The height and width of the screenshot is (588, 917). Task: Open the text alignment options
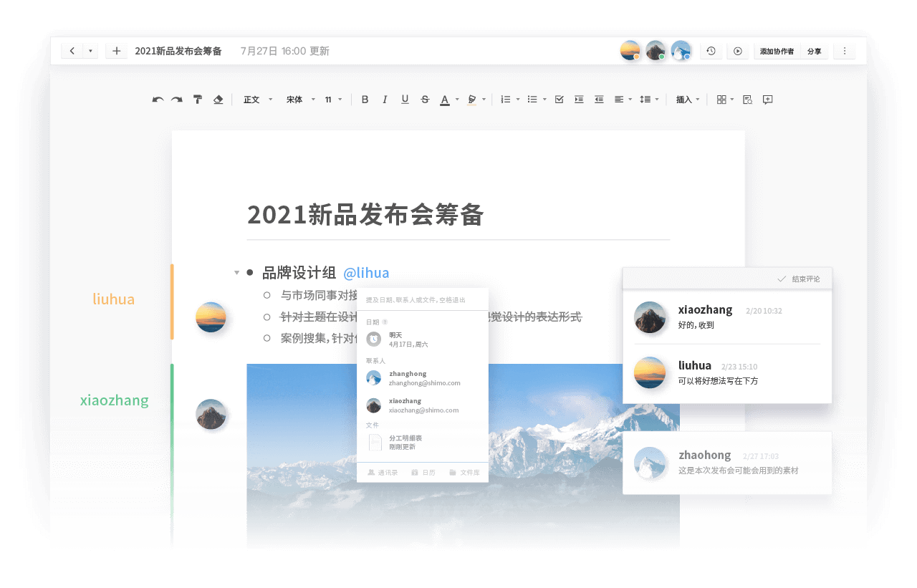(x=623, y=100)
